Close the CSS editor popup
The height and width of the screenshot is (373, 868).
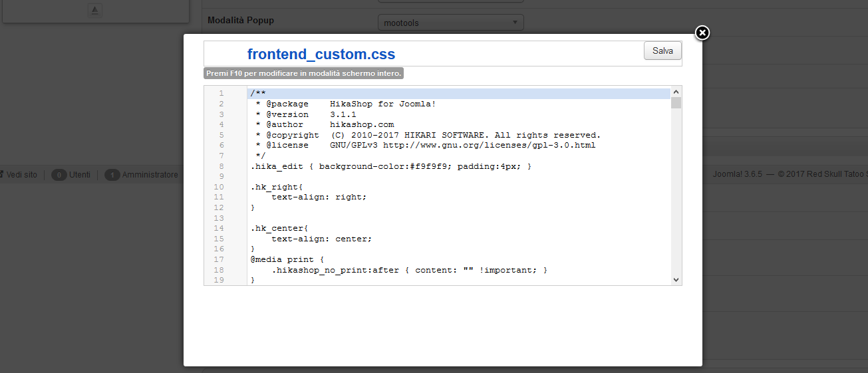coord(702,33)
